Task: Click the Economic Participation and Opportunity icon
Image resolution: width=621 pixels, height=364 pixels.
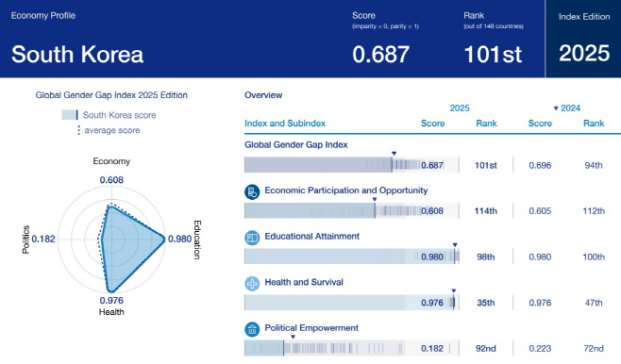Action: pos(252,191)
